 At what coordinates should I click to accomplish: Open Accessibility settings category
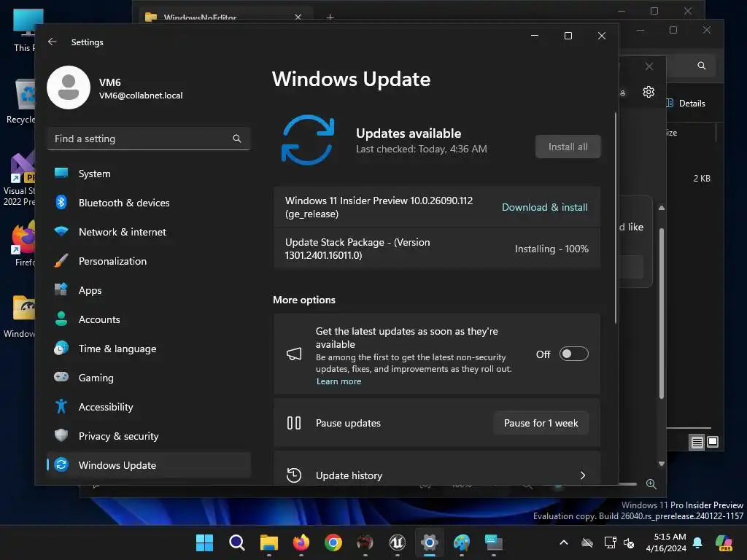click(x=149, y=407)
